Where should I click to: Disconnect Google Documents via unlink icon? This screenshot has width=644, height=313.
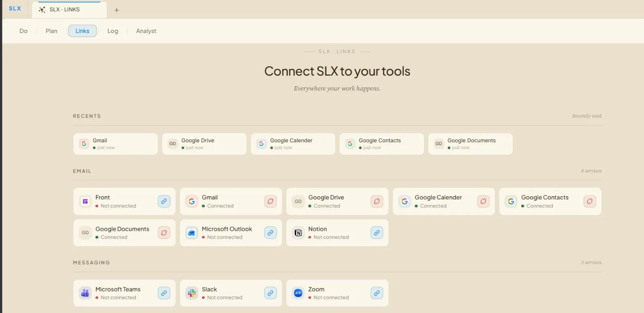pyautogui.click(x=164, y=232)
